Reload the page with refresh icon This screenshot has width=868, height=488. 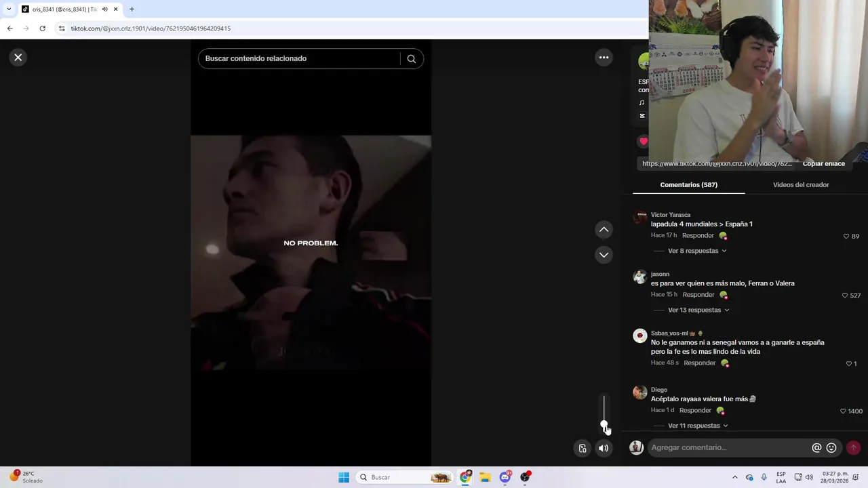point(42,28)
